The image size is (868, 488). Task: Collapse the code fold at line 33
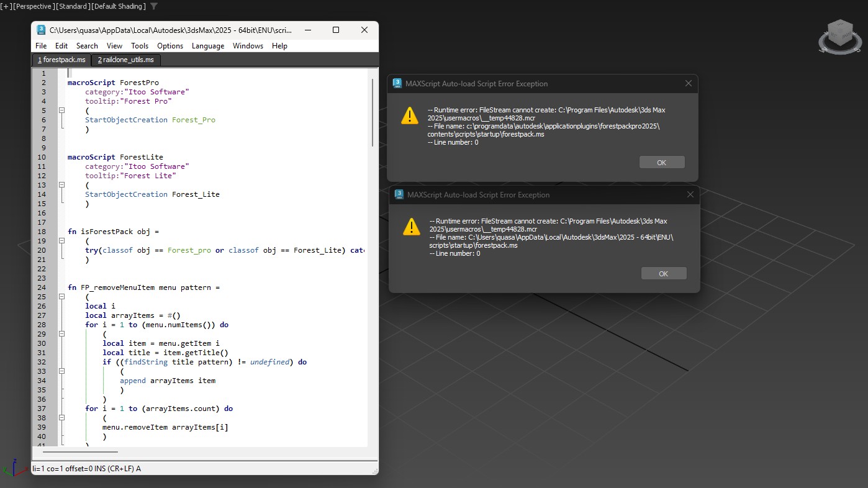pos(61,371)
